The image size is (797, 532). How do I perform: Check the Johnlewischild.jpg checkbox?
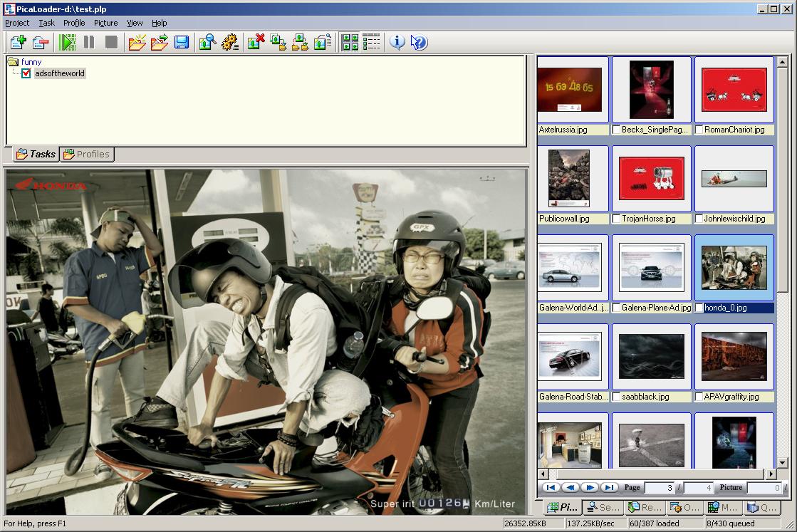(x=699, y=219)
